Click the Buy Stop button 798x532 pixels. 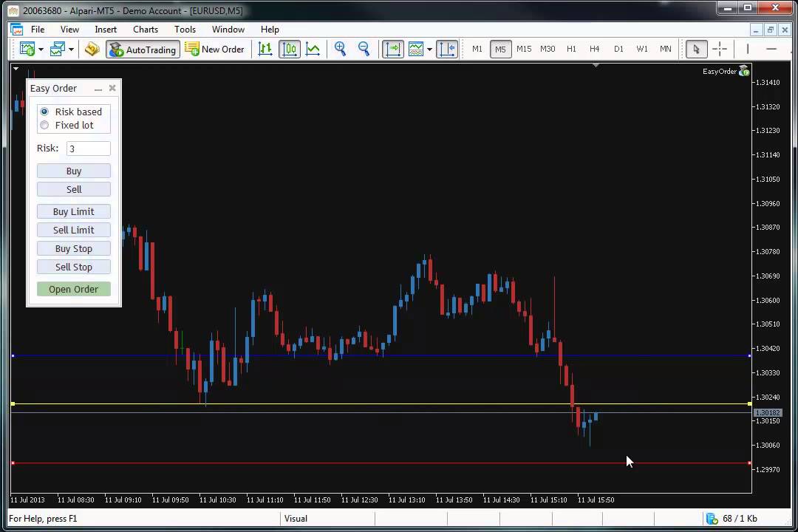click(74, 248)
